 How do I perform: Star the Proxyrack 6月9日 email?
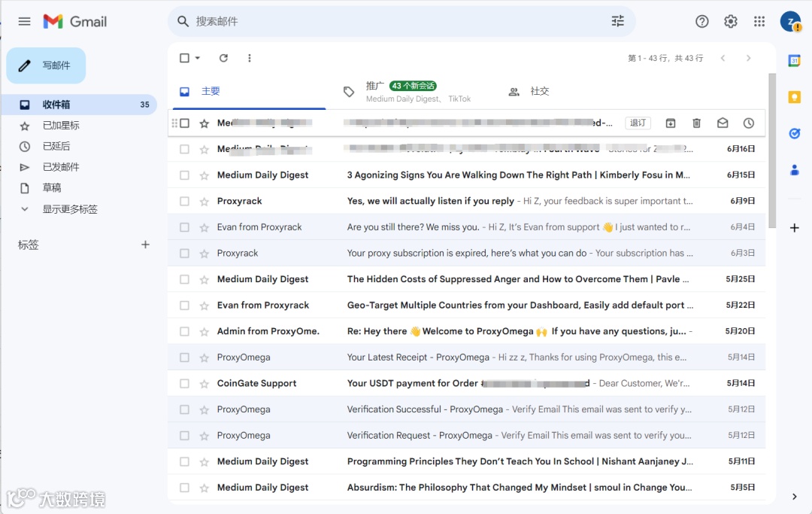204,201
